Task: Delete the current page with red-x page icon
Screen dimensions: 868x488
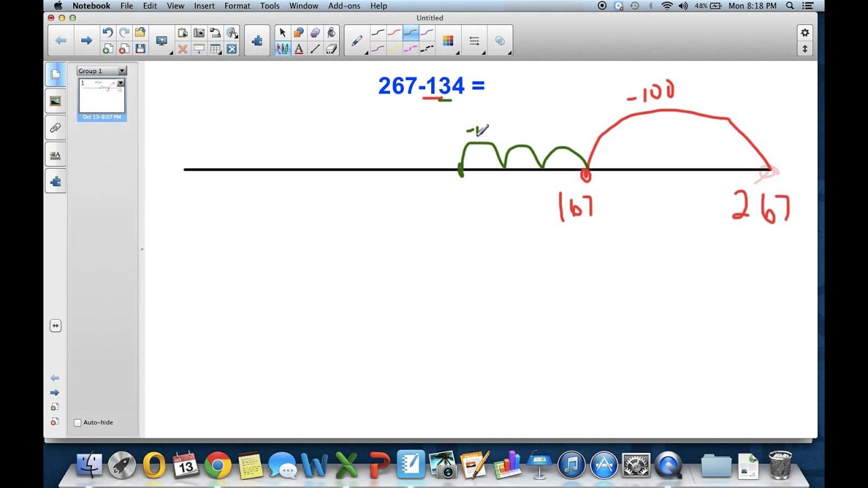Action: pos(124,49)
